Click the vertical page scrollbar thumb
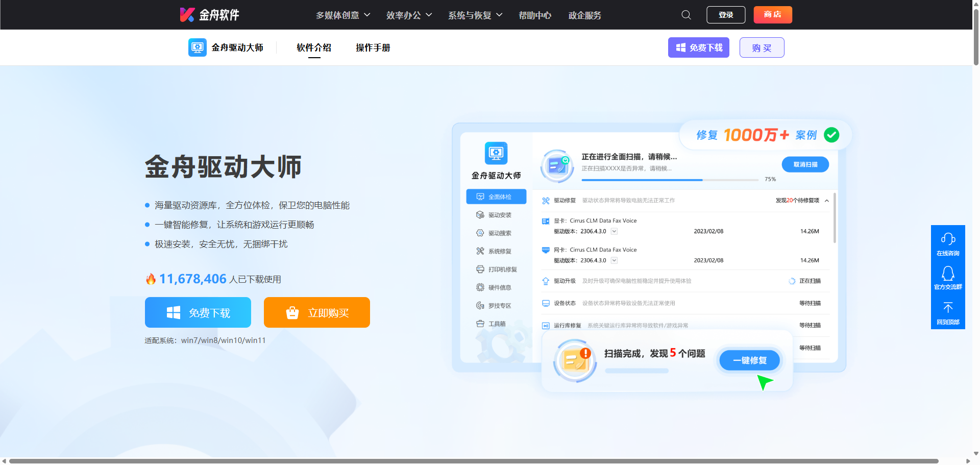The image size is (980, 465). [x=976, y=37]
